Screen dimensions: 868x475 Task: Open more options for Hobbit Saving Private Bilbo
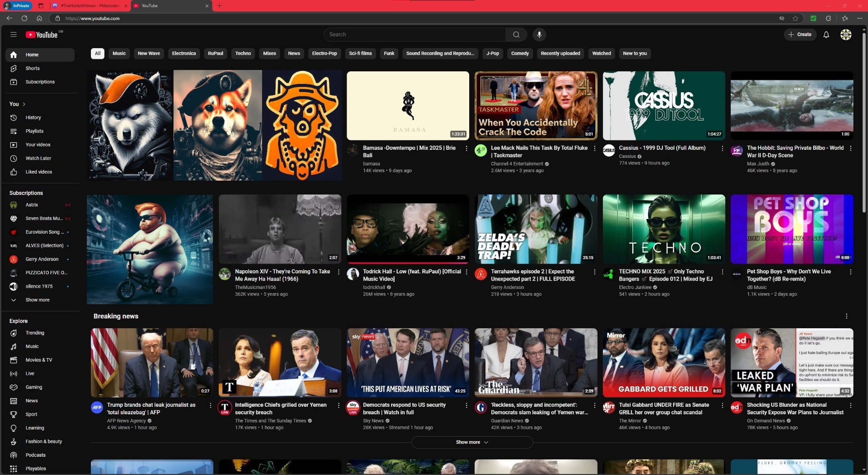851,148
